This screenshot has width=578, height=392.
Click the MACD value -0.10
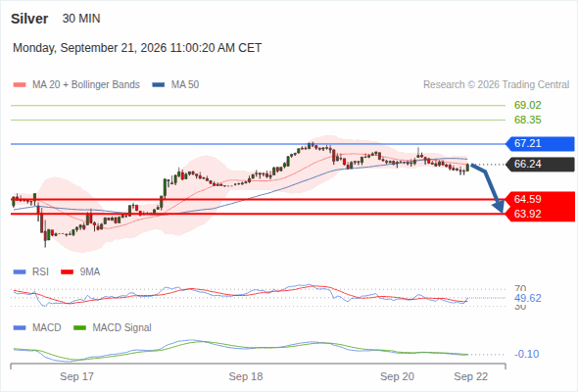(527, 354)
